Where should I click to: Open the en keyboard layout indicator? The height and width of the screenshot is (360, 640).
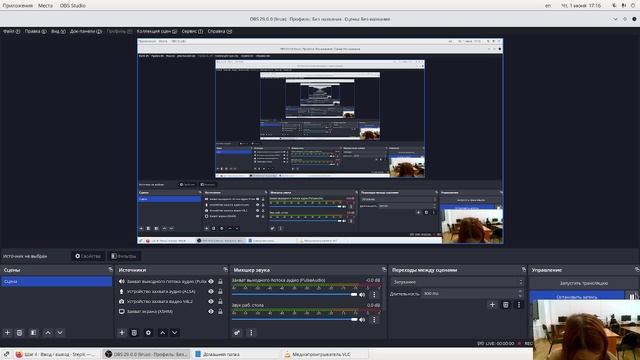pyautogui.click(x=548, y=6)
